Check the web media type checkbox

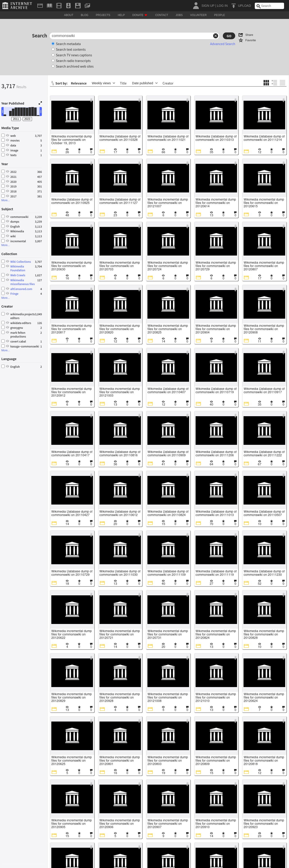(3, 135)
